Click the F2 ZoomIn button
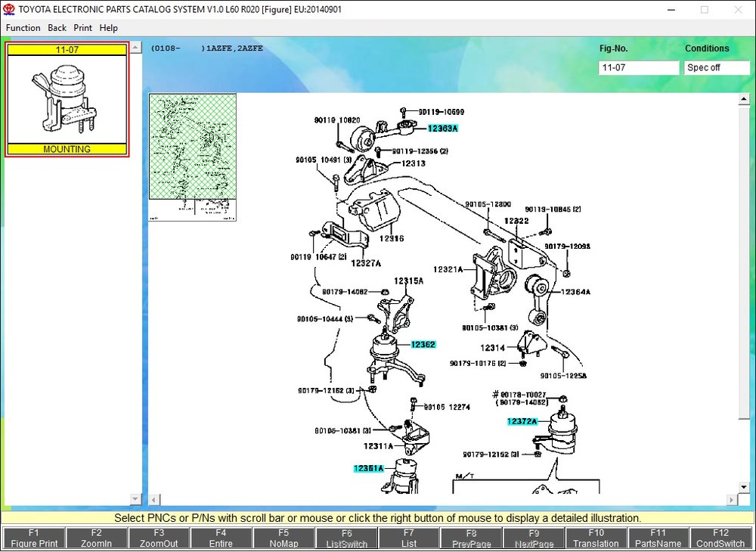 click(x=97, y=538)
